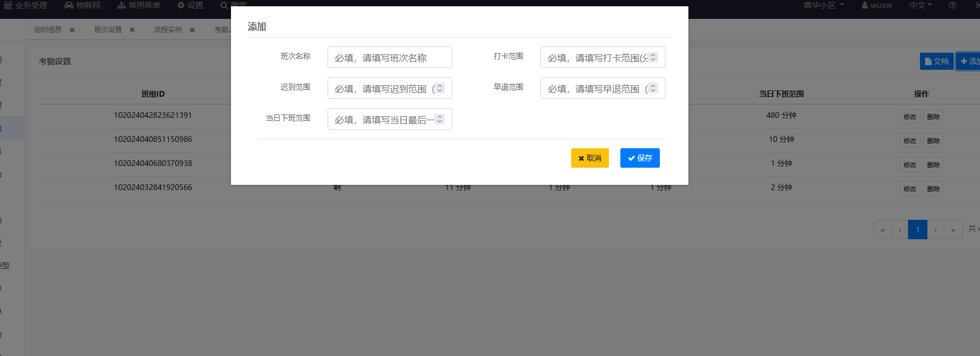
Task: Go to the first page with « button
Action: click(882, 230)
